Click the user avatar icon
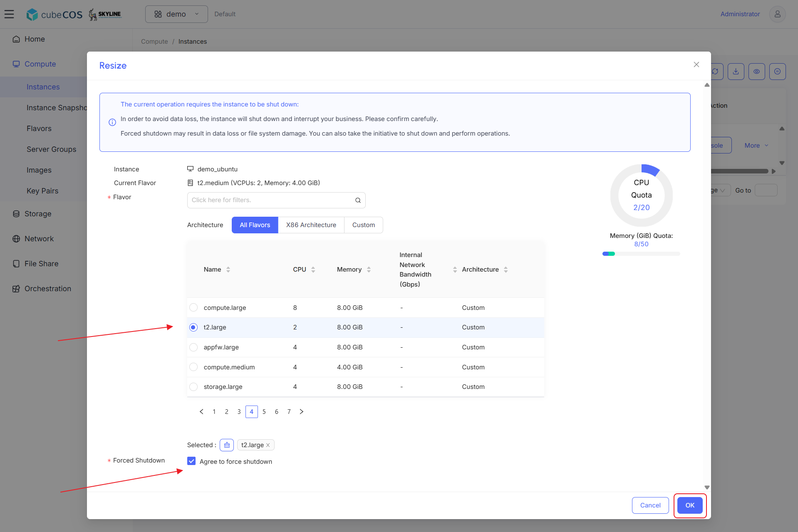This screenshot has width=798, height=532. point(777,14)
